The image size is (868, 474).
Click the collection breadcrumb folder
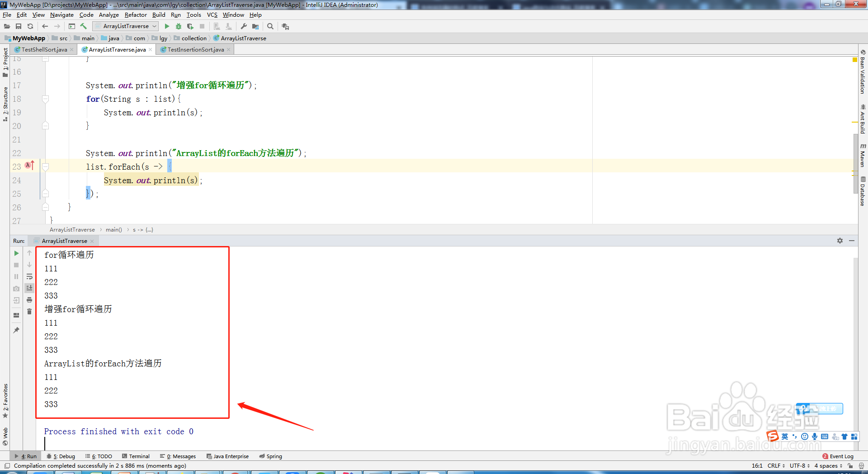190,38
